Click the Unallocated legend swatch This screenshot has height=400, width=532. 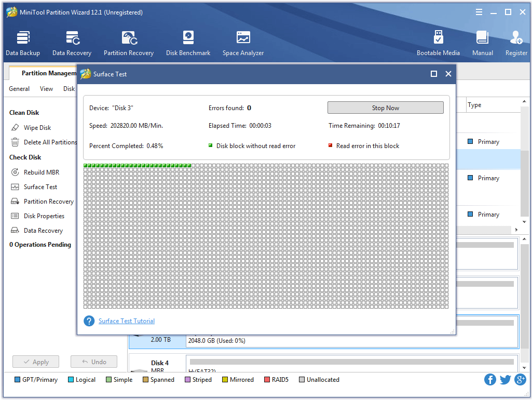[302, 380]
